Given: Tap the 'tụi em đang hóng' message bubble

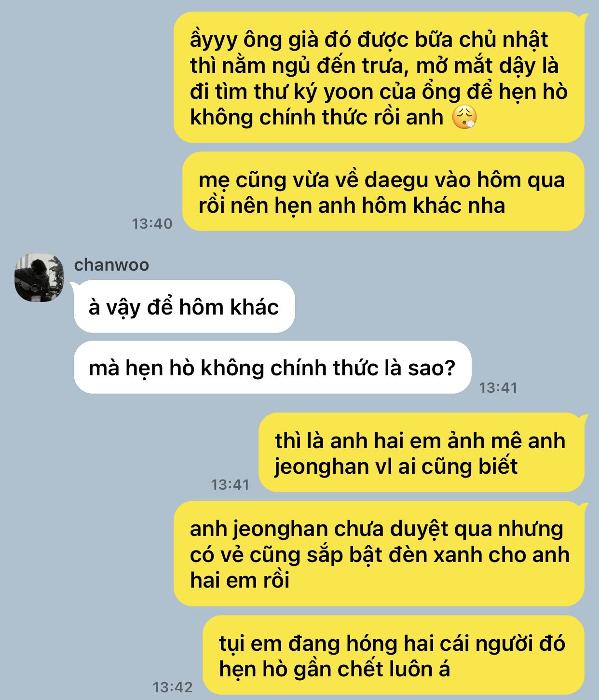Looking at the screenshot, I should (x=394, y=655).
